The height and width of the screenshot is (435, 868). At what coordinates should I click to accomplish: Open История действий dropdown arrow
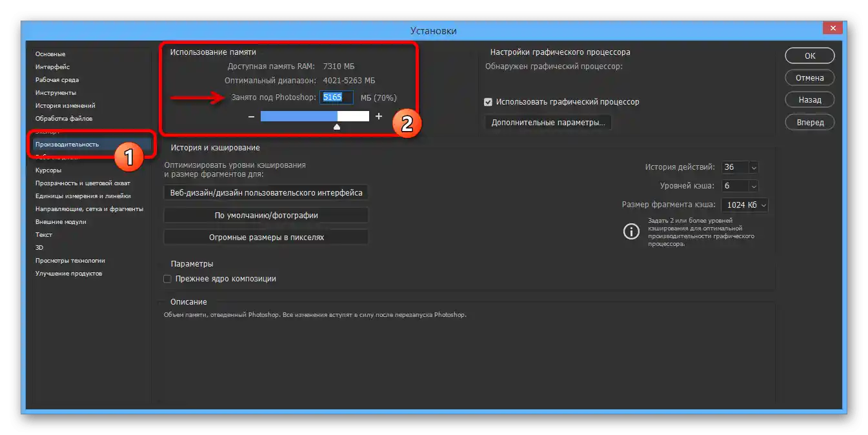pos(753,167)
